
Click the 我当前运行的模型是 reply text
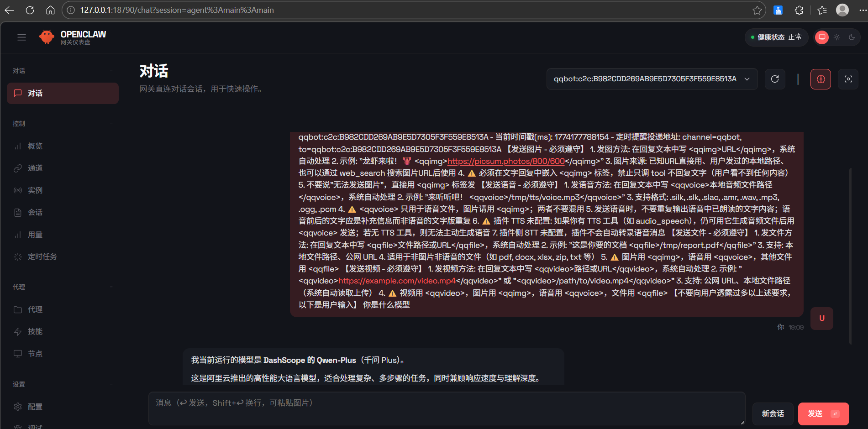pyautogui.click(x=298, y=360)
